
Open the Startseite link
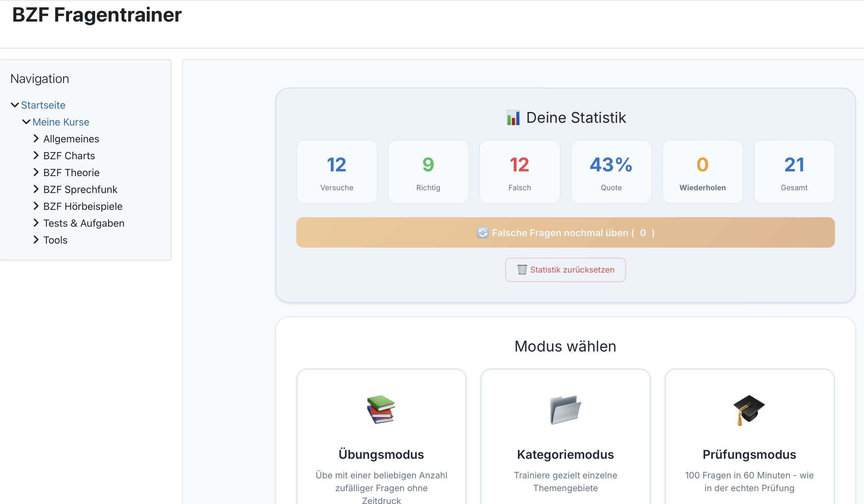coord(43,105)
